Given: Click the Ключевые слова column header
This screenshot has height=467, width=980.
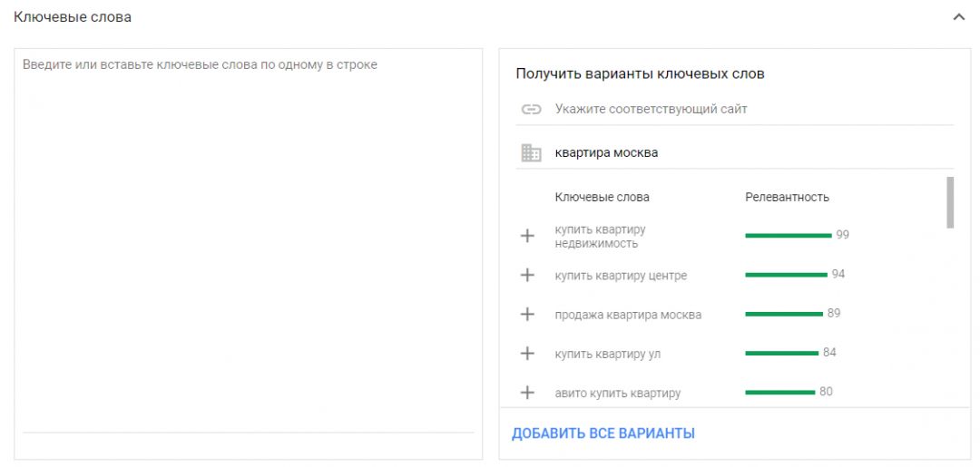Looking at the screenshot, I should 602,198.
